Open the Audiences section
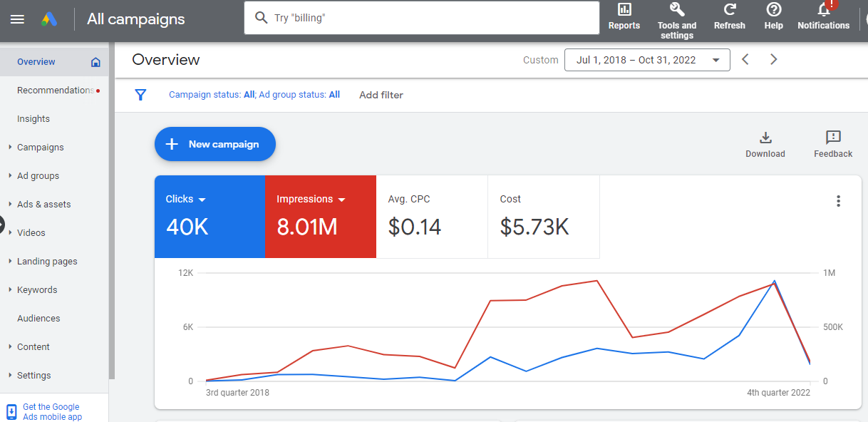 (x=38, y=318)
